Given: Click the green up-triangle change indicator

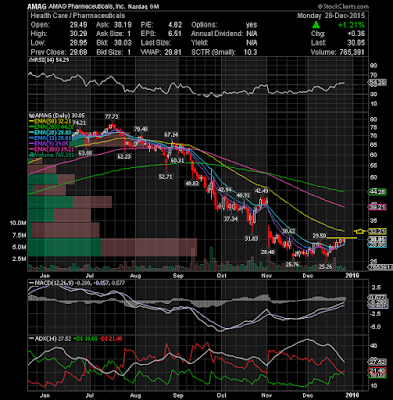Looking at the screenshot, I should [316, 25].
